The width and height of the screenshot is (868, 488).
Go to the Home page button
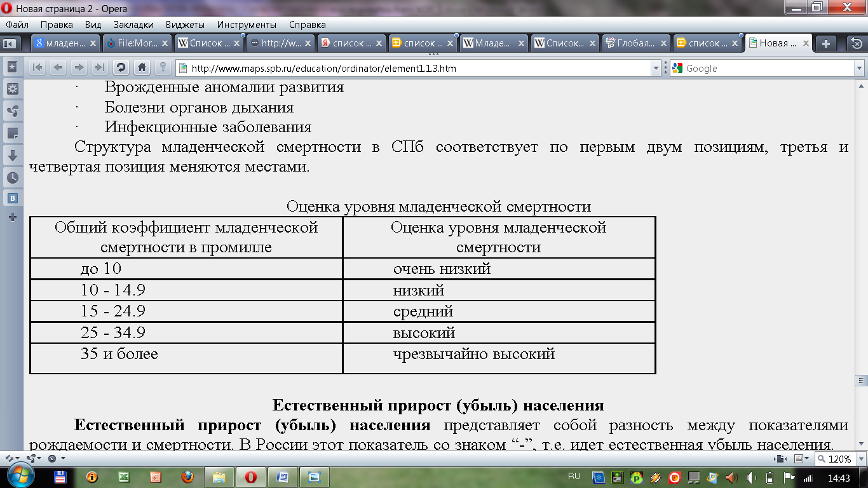coord(142,67)
